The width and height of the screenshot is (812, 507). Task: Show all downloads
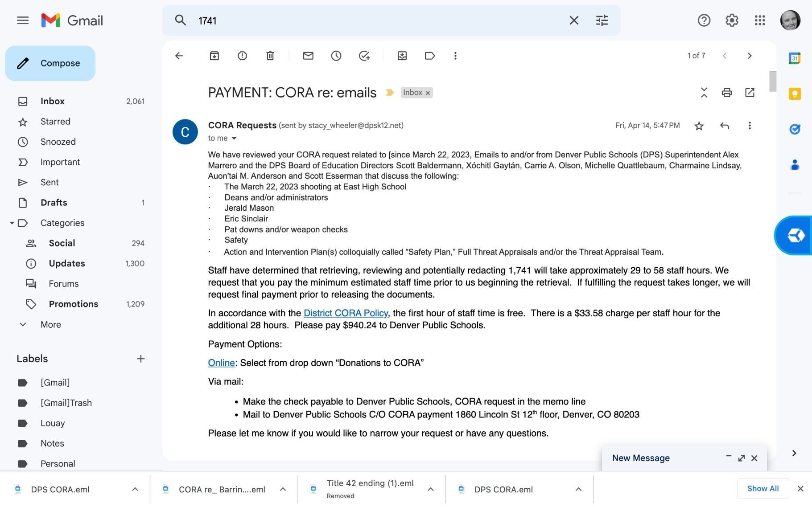pyautogui.click(x=763, y=489)
